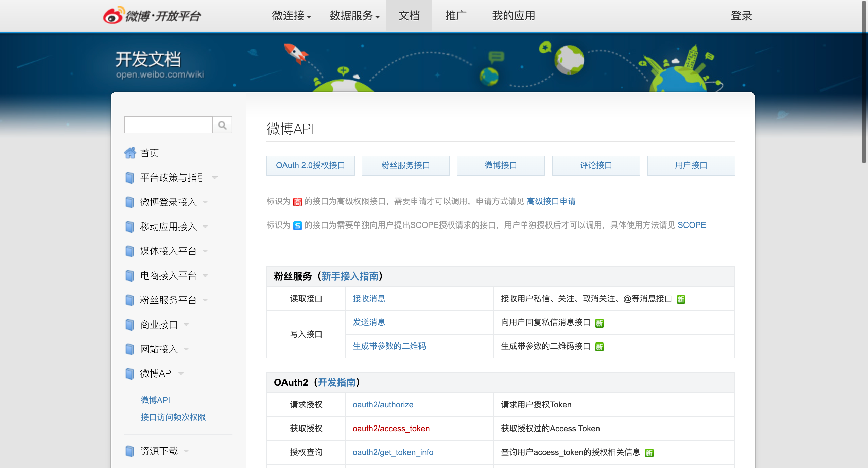Click the home icon beside 首页
Viewport: 868px width, 468px height.
(130, 153)
